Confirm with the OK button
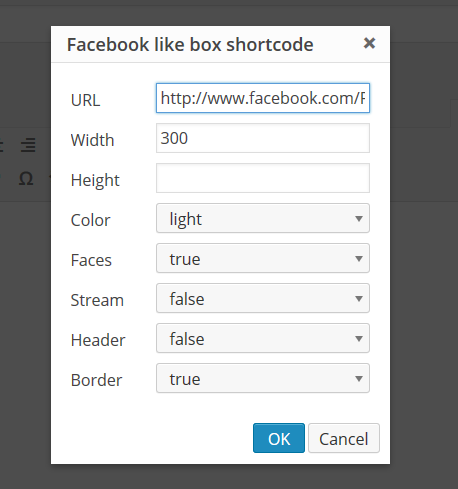Image resolution: width=458 pixels, height=489 pixels. pyautogui.click(x=279, y=438)
